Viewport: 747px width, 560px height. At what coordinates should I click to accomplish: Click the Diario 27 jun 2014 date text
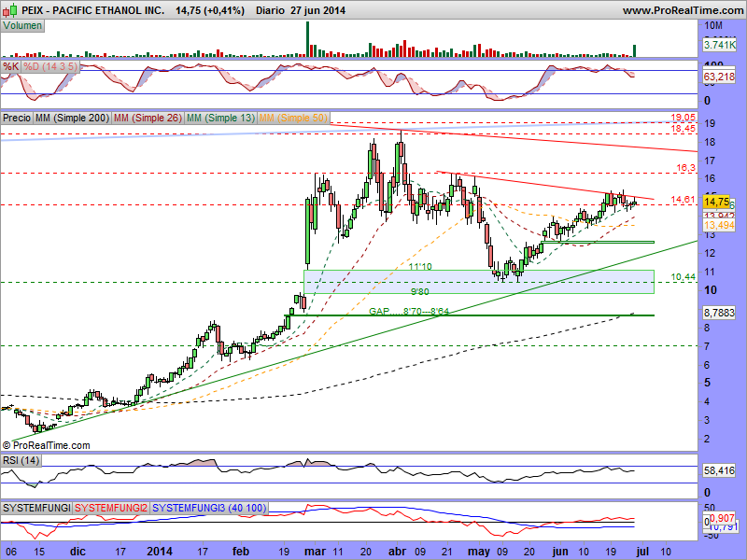click(x=301, y=10)
